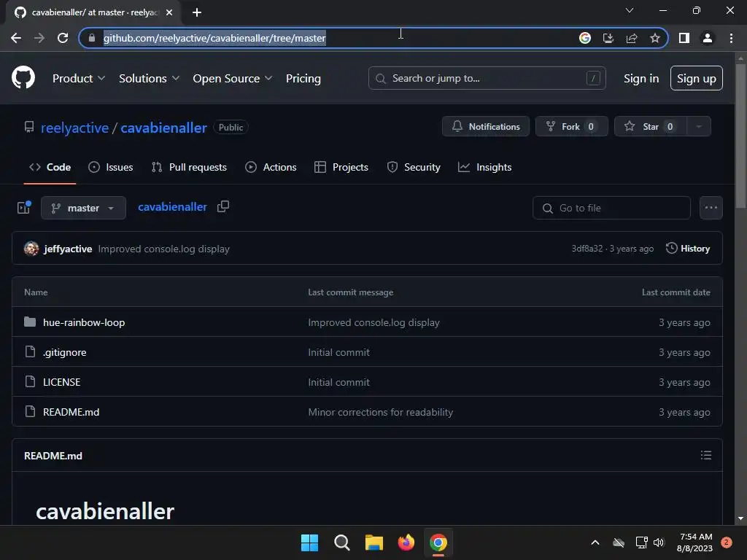Click the GitHub octocat logo

point(23,77)
